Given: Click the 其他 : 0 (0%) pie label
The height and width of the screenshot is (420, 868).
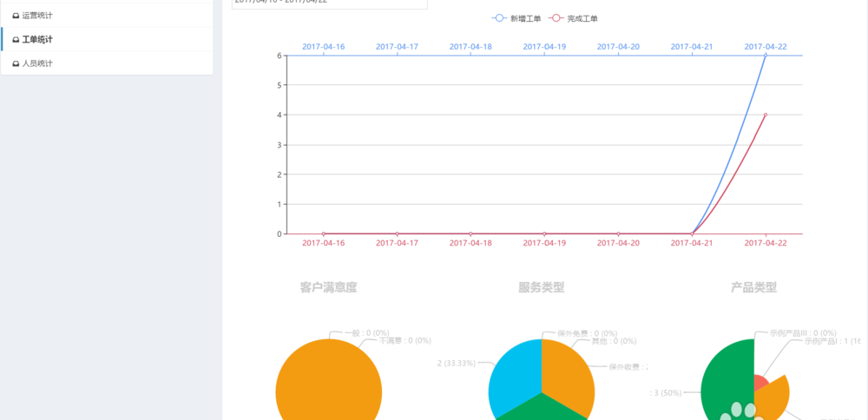Looking at the screenshot, I should point(614,341).
